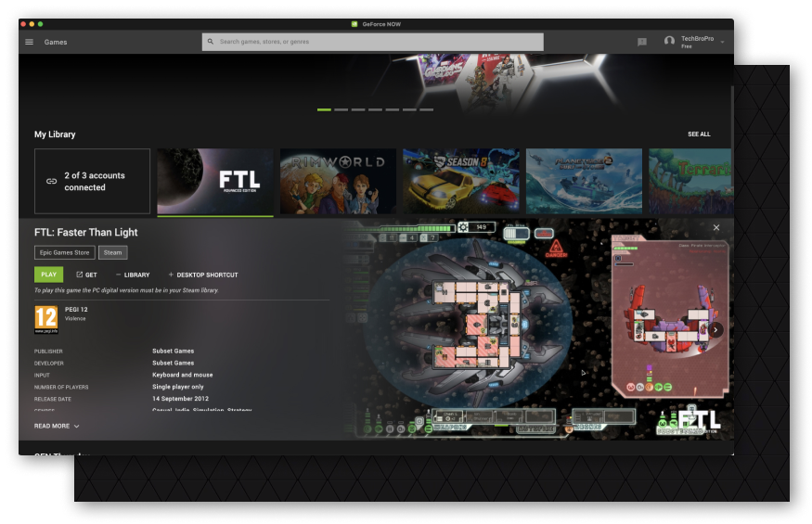Click the PEGI 12 rating badge
Viewport: 812px width, 524px height.
(46, 319)
